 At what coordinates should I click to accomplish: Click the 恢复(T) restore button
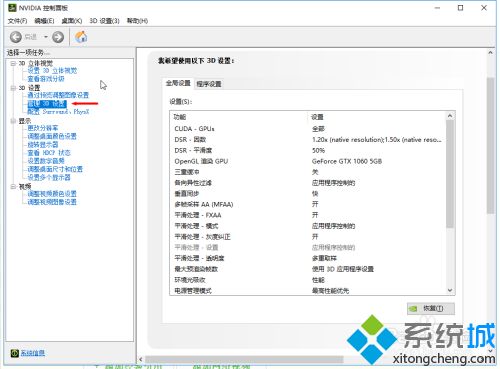[x=431, y=309]
